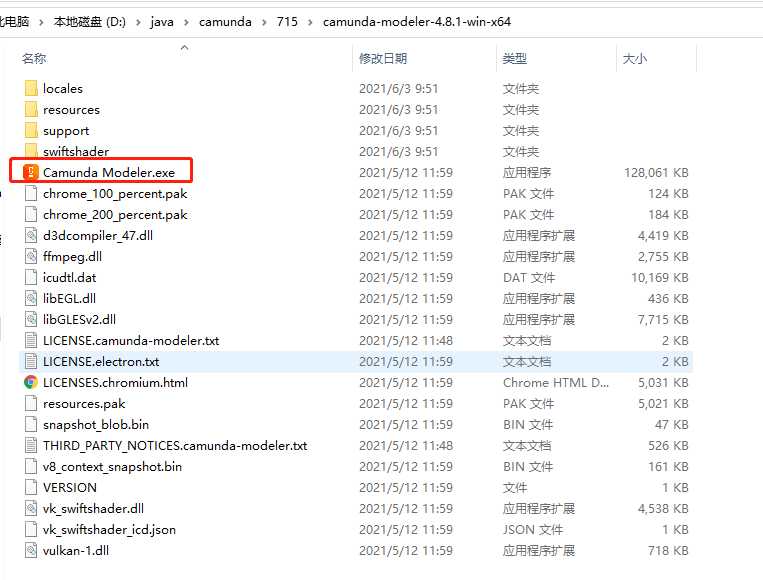This screenshot has width=763, height=580.
Task: Open the locales folder icon
Action: point(31,89)
